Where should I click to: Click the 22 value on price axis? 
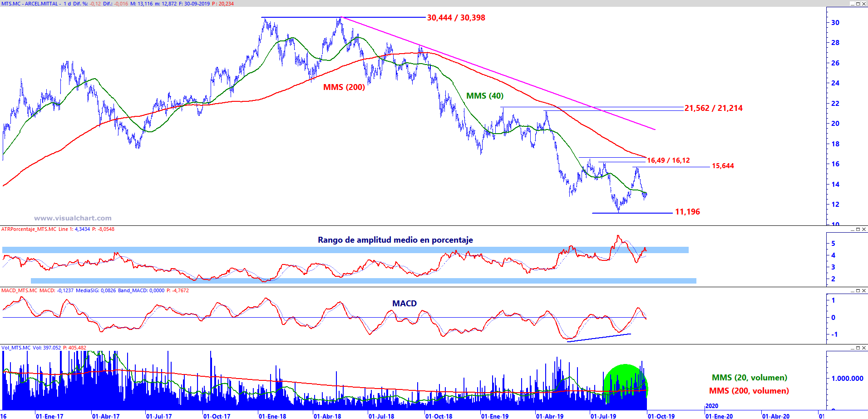[835, 103]
